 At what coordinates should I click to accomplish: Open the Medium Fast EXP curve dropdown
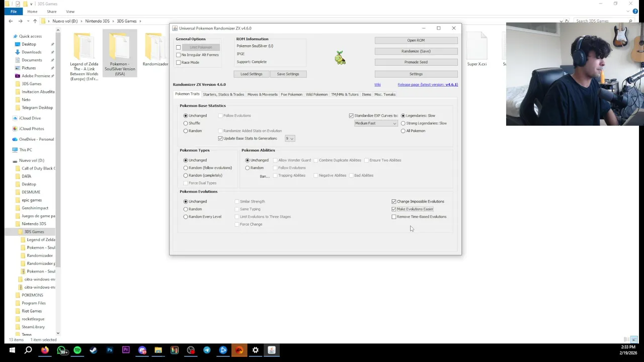pyautogui.click(x=376, y=123)
